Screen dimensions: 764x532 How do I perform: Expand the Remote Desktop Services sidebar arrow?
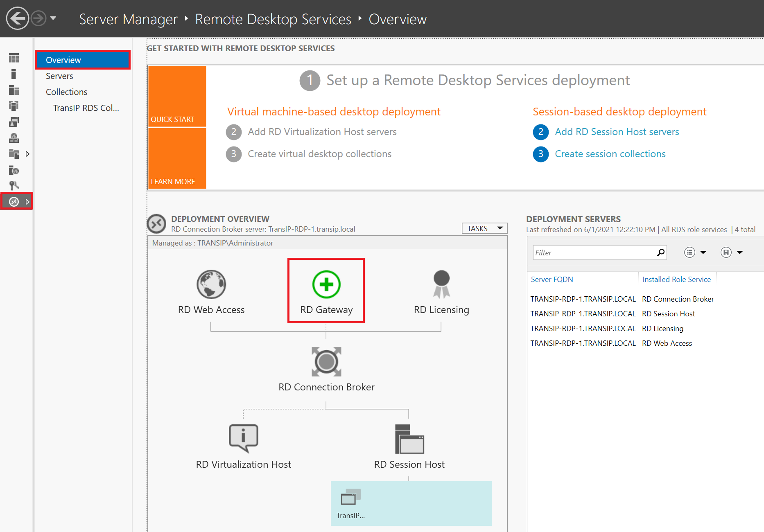pyautogui.click(x=27, y=201)
